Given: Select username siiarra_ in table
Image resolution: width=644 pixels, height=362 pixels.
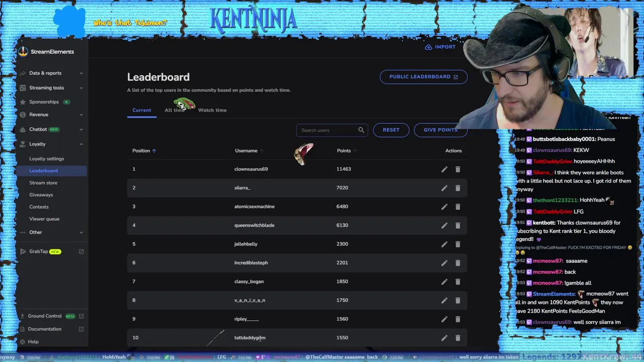Looking at the screenshot, I should (242, 188).
